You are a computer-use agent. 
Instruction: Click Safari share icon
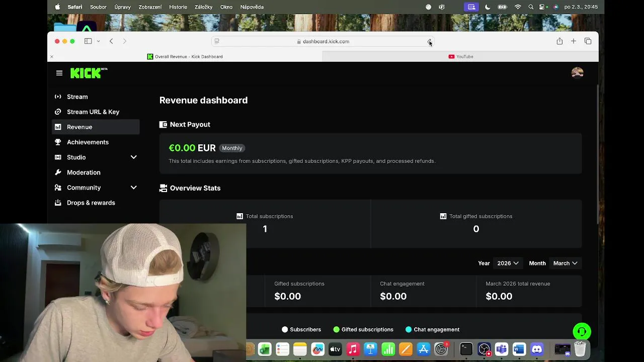[x=559, y=41]
